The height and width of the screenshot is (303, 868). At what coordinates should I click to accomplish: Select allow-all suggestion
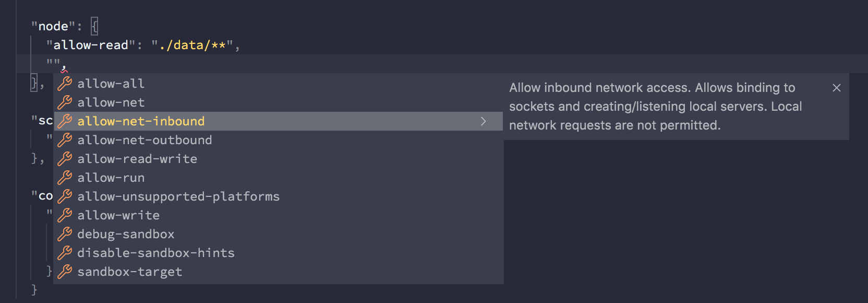point(111,84)
